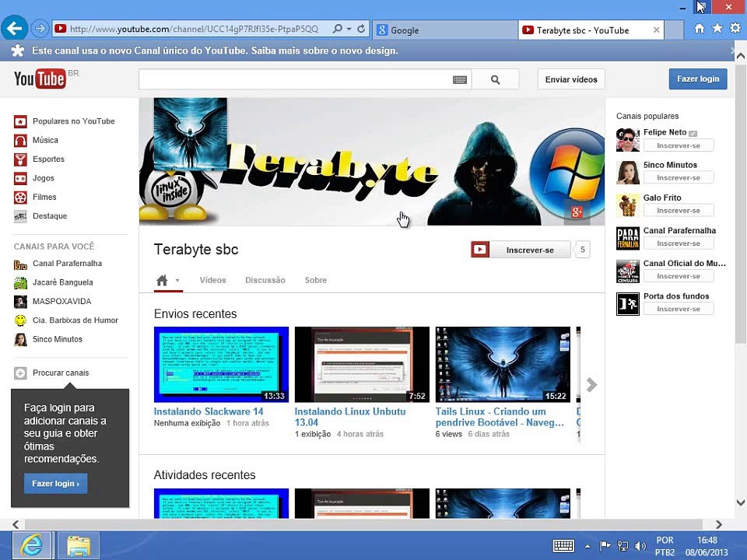Open Instalando Linux Unbutu 13.04 title link

[349, 417]
